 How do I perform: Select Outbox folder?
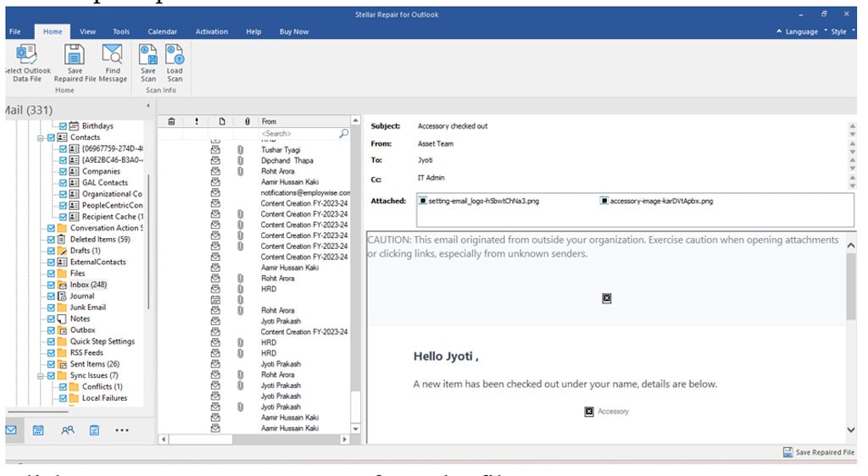click(82, 330)
